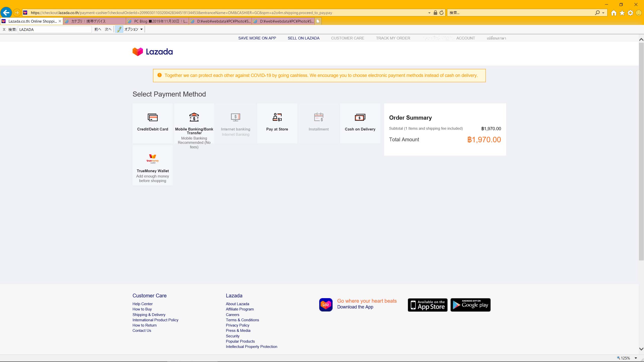Viewport: 644px width, 362px height.
Task: Switch to the first D:¥web¥webdata tab
Action: (220, 21)
